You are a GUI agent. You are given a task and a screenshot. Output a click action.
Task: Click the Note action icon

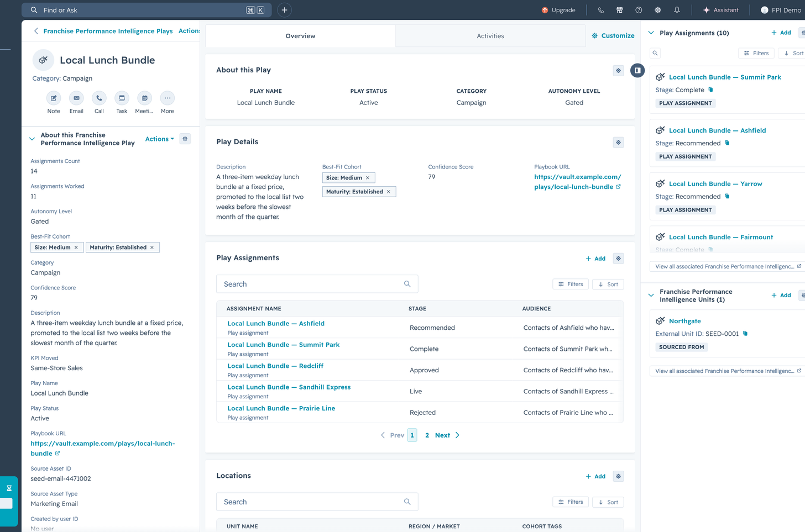click(54, 98)
